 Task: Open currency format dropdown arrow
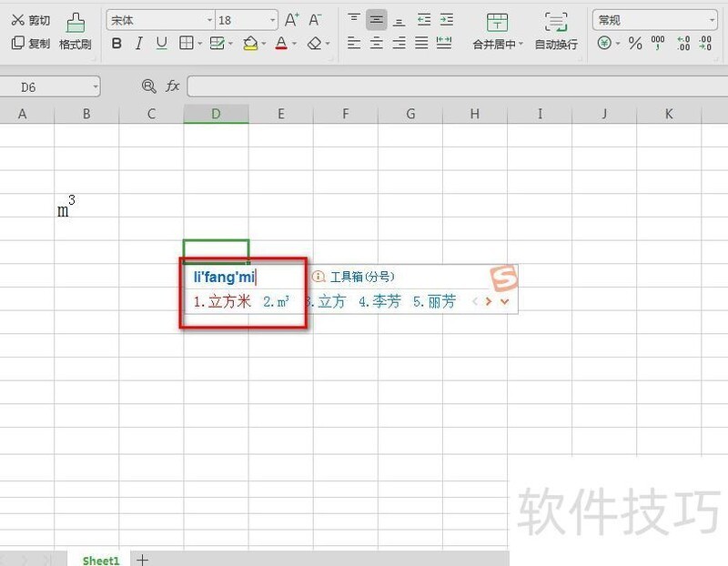[x=618, y=44]
